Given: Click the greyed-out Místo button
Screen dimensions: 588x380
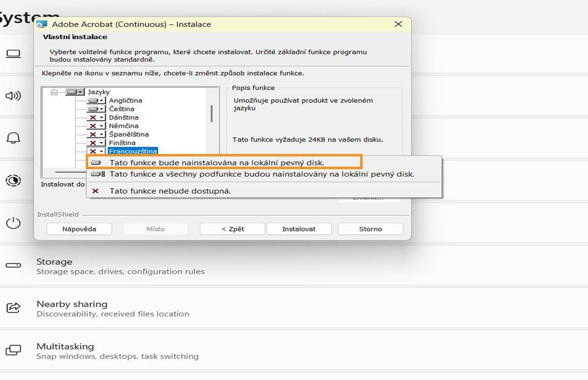Looking at the screenshot, I should [x=155, y=229].
